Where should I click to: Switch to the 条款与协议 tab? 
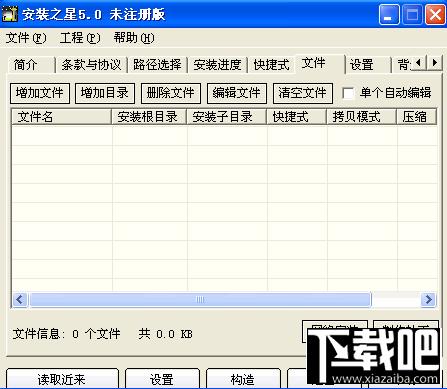point(91,65)
